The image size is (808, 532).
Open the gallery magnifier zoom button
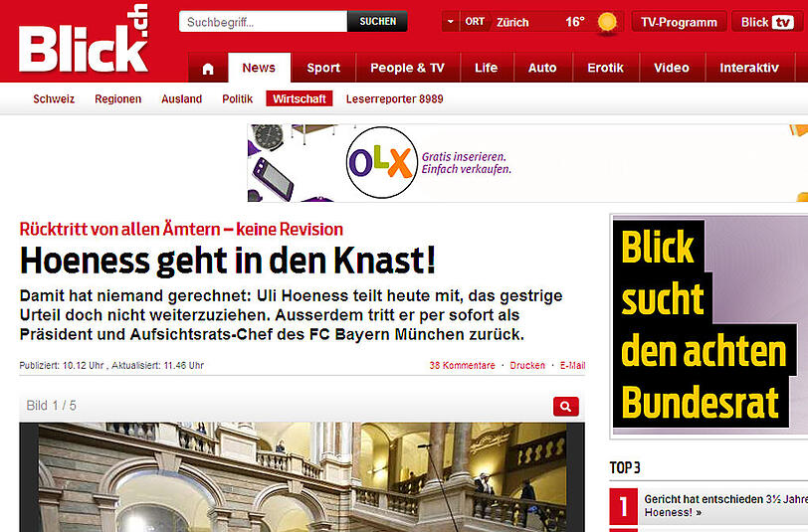coord(566,407)
